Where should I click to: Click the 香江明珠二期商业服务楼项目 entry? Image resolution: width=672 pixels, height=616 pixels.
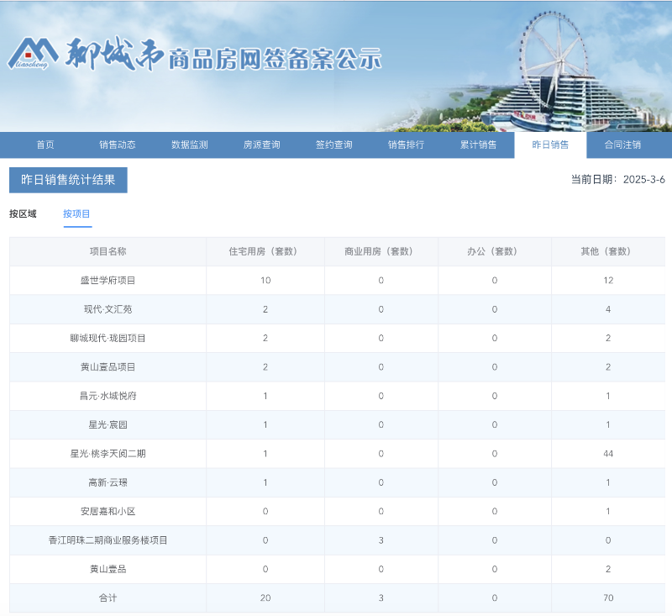click(x=108, y=540)
